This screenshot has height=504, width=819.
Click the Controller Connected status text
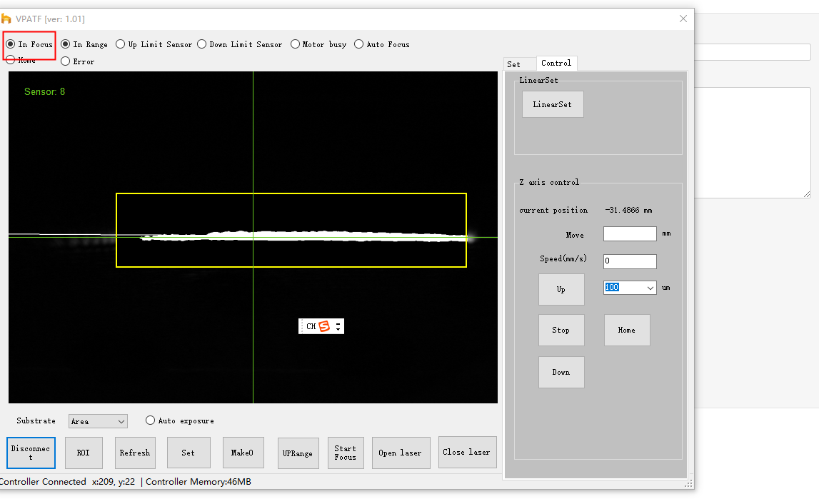43,482
